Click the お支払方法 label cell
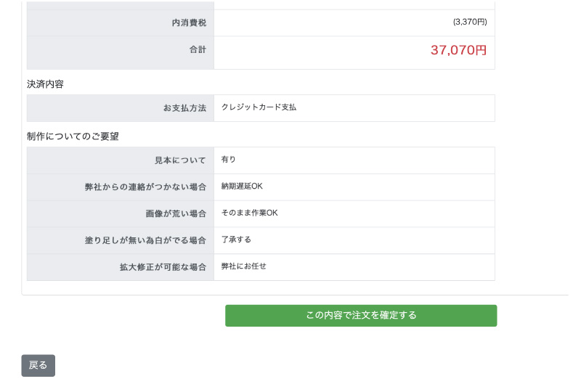The height and width of the screenshot is (392, 581). pyautogui.click(x=184, y=108)
